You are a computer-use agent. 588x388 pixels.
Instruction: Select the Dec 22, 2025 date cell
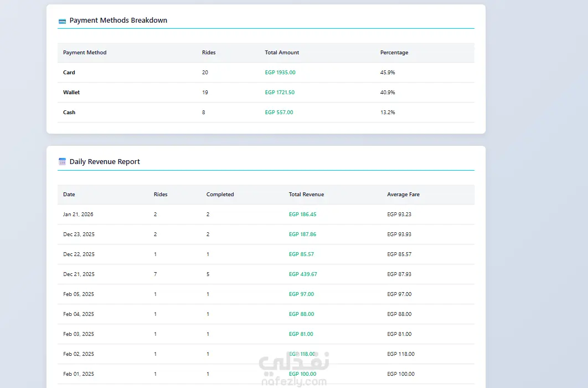[79, 254]
